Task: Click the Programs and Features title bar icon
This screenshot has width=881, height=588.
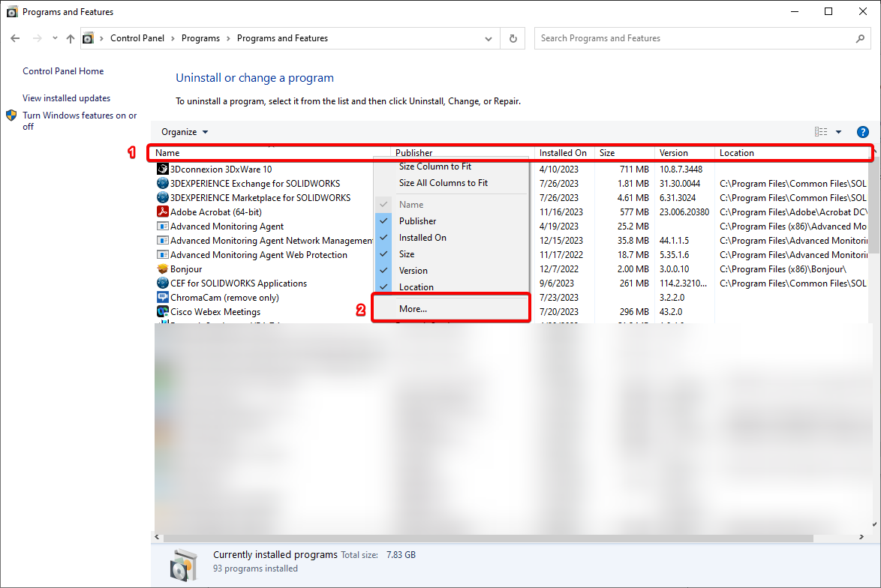Action: [x=12, y=12]
